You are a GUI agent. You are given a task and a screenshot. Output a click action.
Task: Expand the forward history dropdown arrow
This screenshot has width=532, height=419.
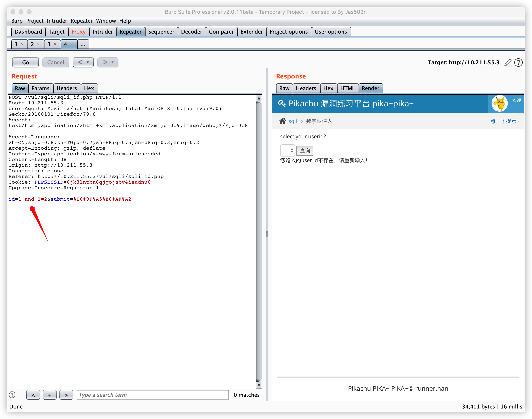tap(113, 62)
